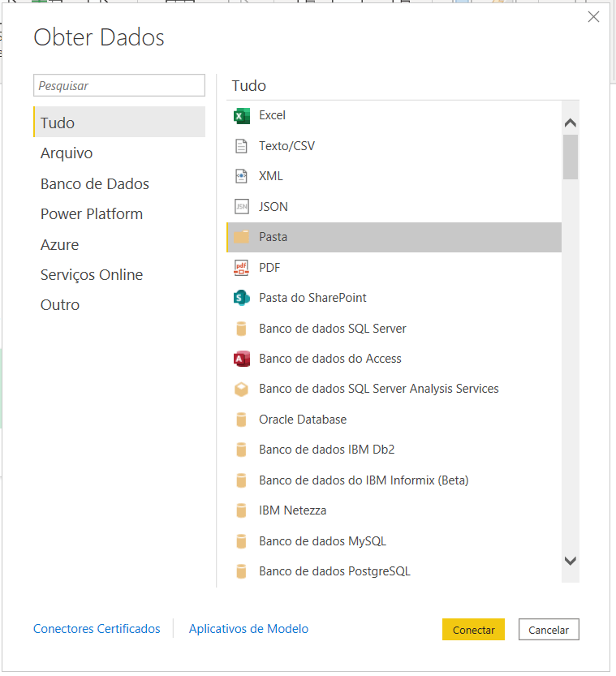The height and width of the screenshot is (676, 616).
Task: Click the Access database icon
Action: tap(241, 359)
